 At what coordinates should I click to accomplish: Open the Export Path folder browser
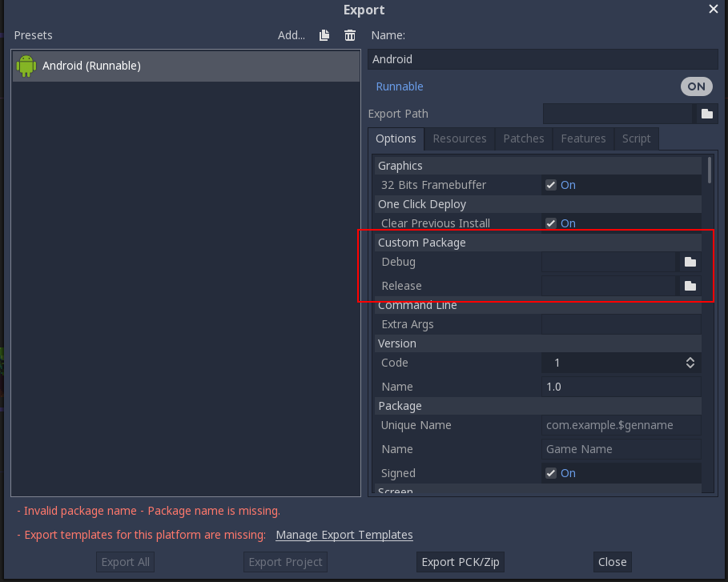706,114
